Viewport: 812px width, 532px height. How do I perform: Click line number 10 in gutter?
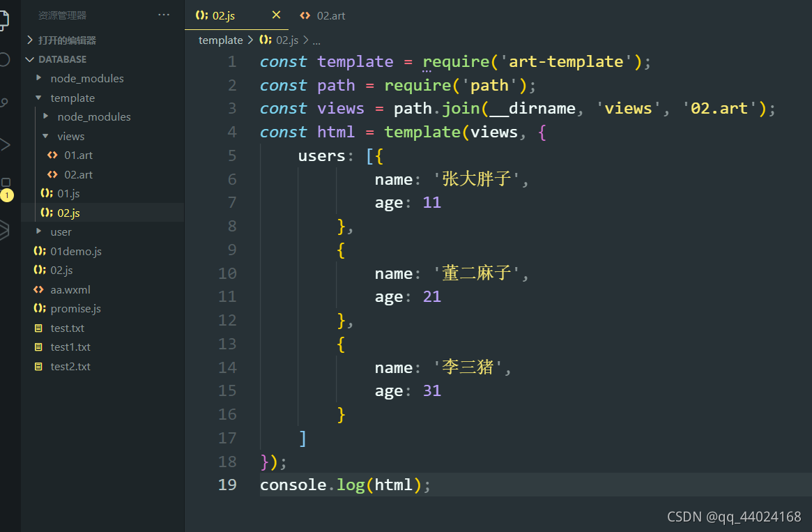click(227, 273)
